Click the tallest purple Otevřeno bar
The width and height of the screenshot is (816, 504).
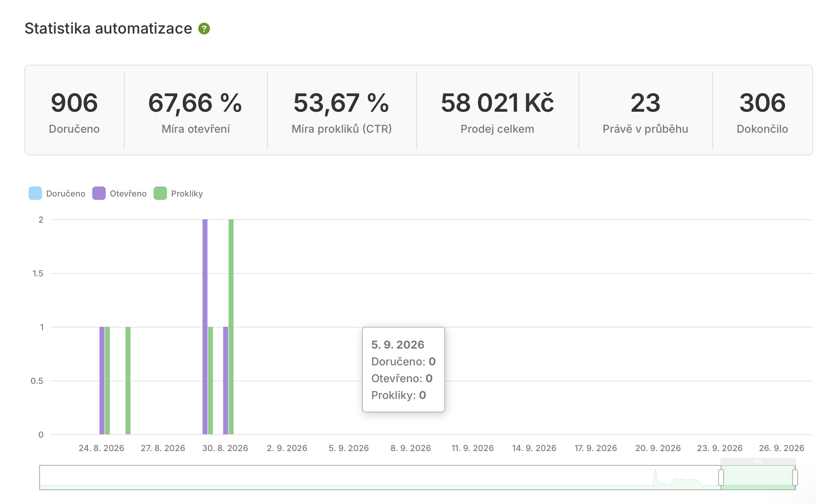(205, 327)
